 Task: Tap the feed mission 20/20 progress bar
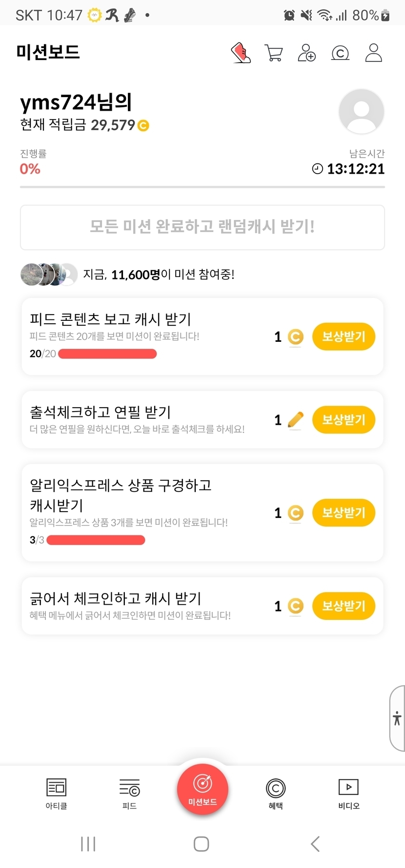pos(107,354)
